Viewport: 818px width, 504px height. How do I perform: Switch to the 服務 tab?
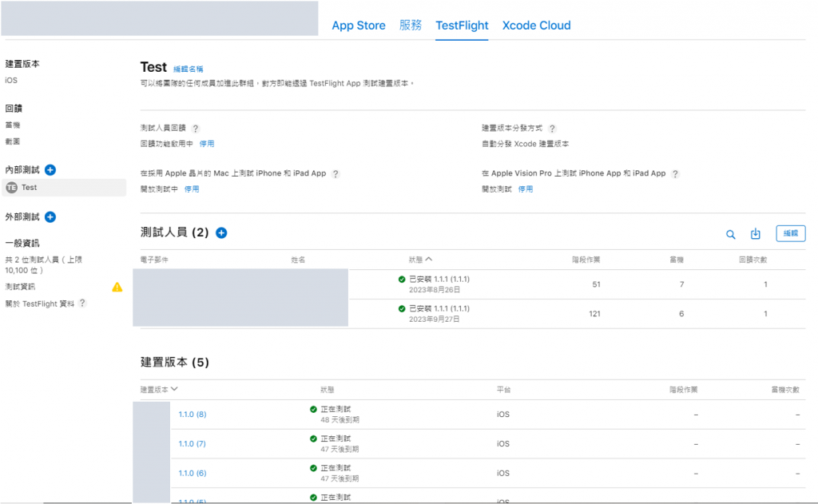410,25
